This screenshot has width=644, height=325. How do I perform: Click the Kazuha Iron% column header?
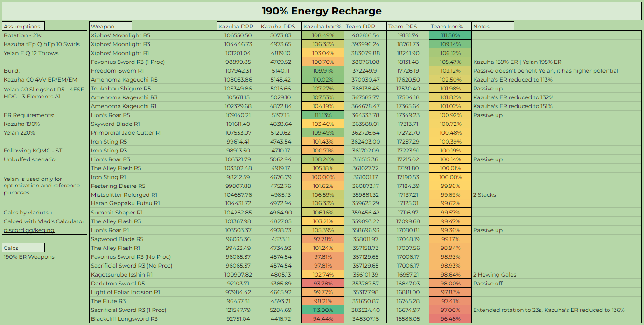tap(322, 27)
